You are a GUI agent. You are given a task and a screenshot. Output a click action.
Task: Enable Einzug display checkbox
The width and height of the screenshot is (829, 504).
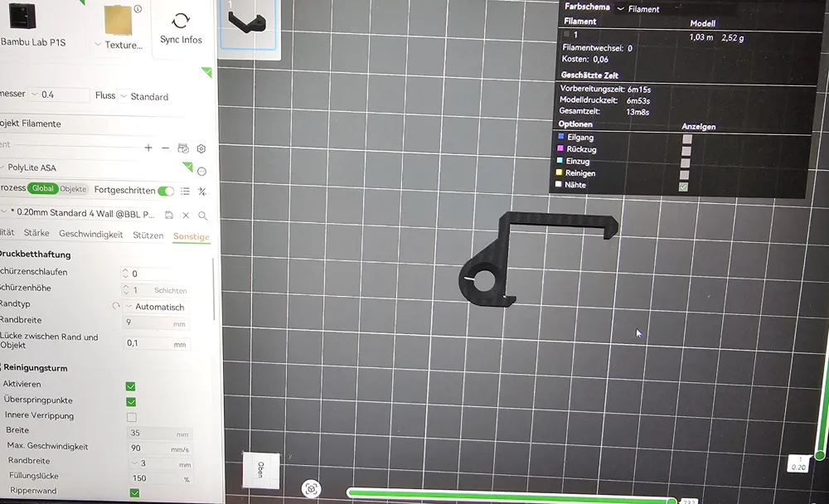(x=686, y=163)
